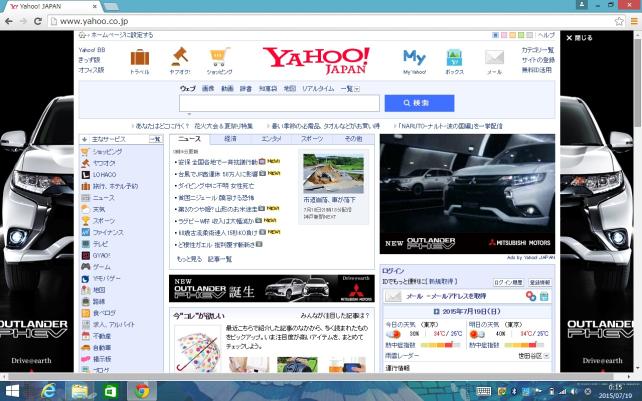Viewport: 642px width, 401px height.
Task: Click the 一覧 button beside 主なサービス
Action: point(155,139)
